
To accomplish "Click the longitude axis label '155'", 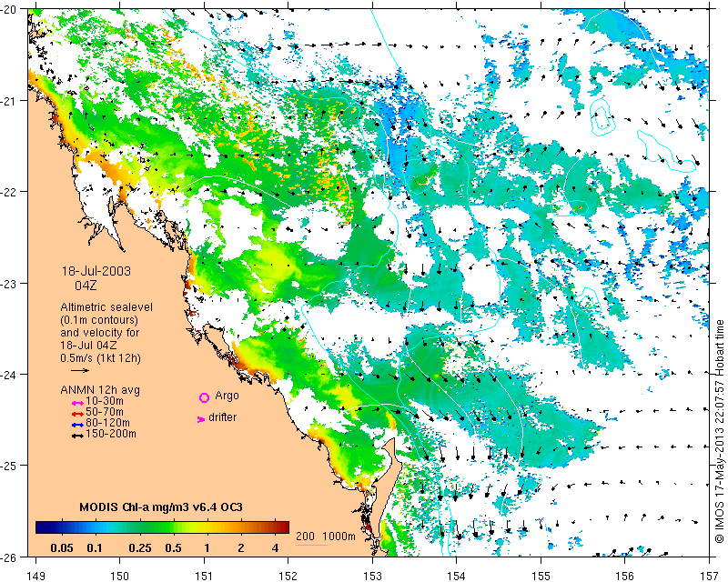I will pos(541,576).
